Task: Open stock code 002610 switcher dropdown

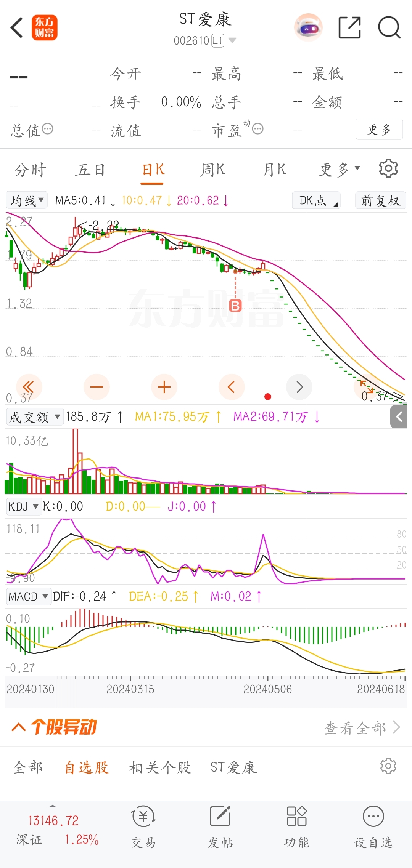Action: (205, 40)
